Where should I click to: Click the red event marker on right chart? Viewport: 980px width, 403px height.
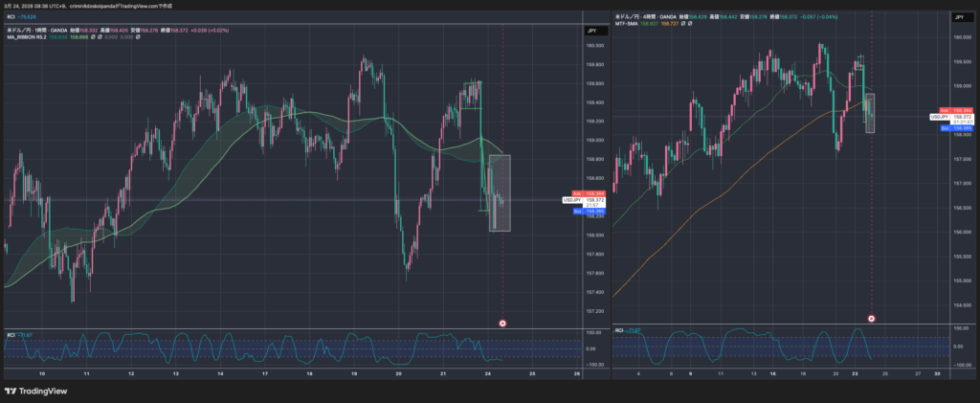[x=871, y=318]
